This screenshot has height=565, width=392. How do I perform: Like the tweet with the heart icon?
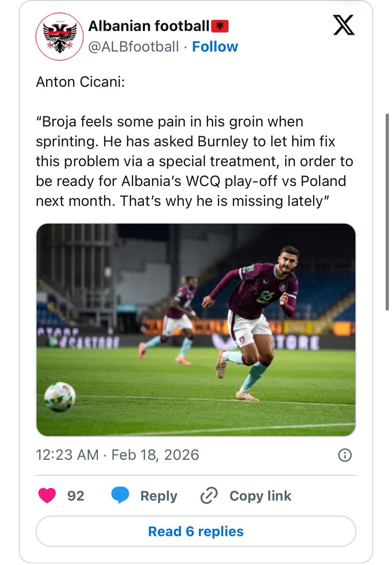click(x=47, y=495)
